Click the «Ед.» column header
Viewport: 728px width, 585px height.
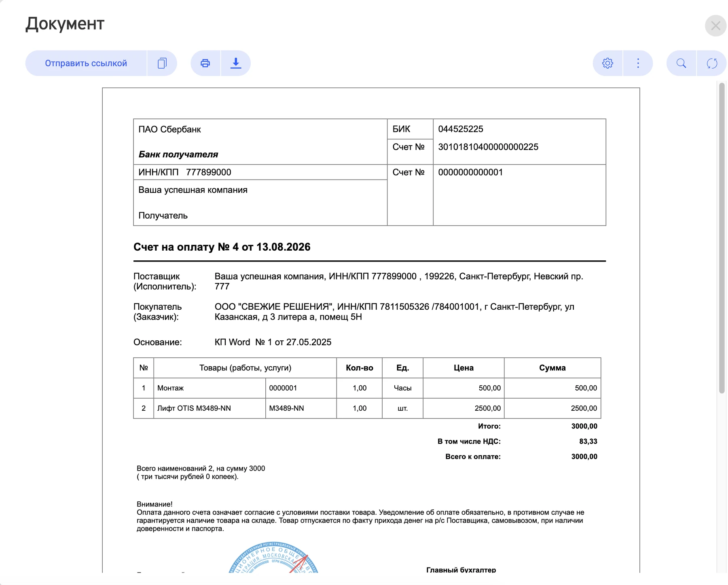[403, 368]
